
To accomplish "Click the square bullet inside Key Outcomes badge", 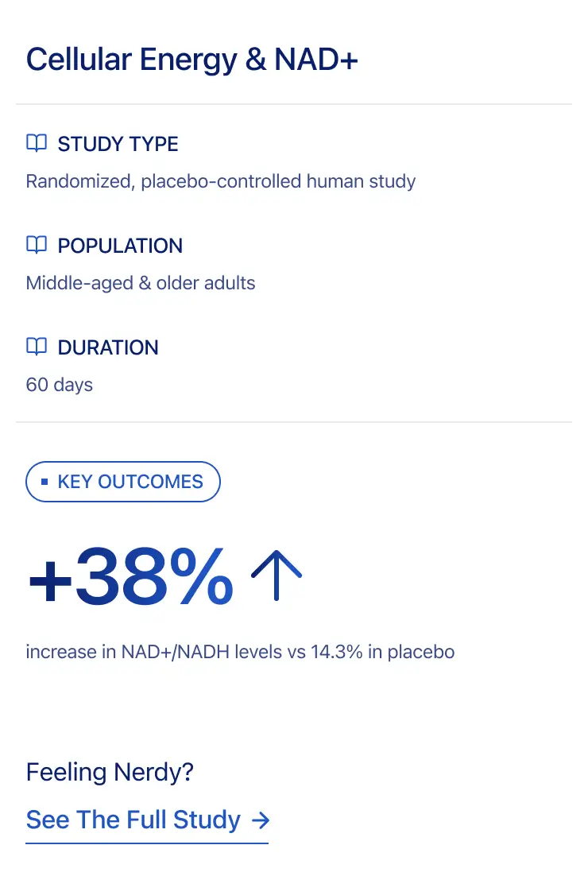I will [44, 482].
